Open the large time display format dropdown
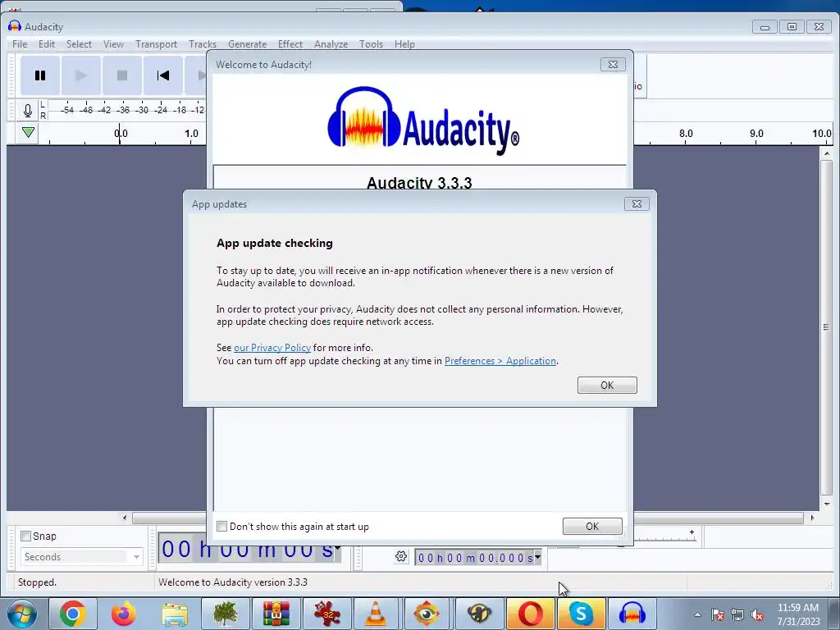 click(x=338, y=547)
